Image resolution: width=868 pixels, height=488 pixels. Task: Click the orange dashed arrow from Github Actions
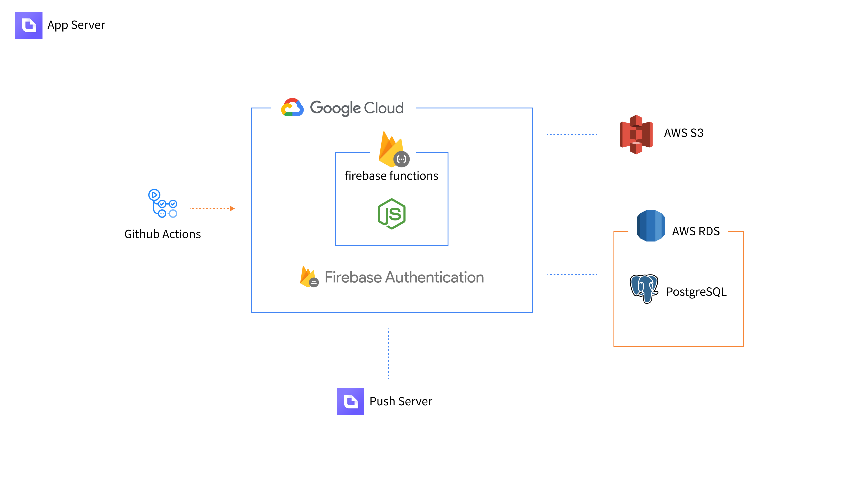coord(212,209)
